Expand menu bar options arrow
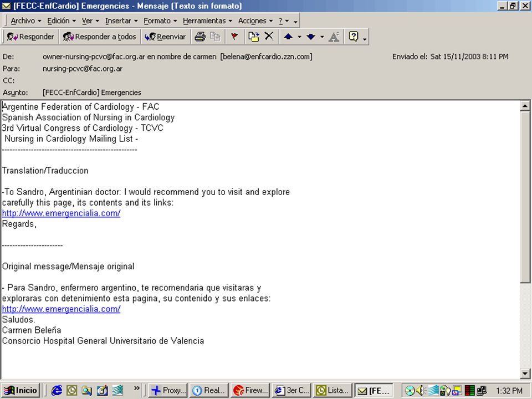Screen dimensions: 532x399 [295, 22]
